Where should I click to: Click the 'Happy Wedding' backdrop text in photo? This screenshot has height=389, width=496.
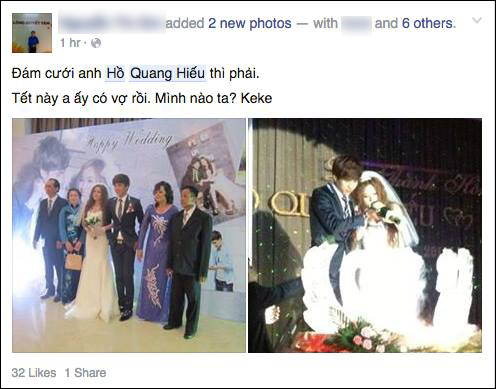click(x=129, y=141)
